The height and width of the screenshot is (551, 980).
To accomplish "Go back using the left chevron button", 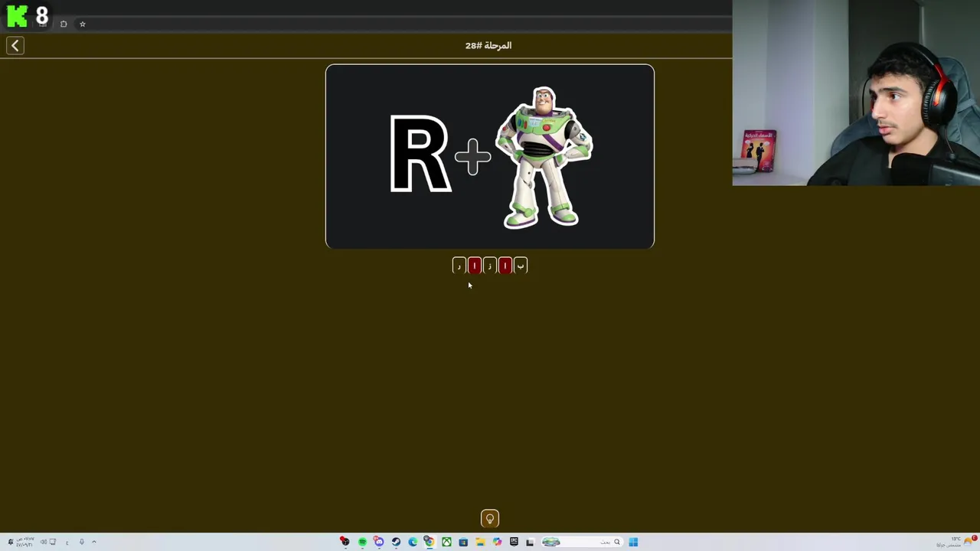I will [15, 46].
